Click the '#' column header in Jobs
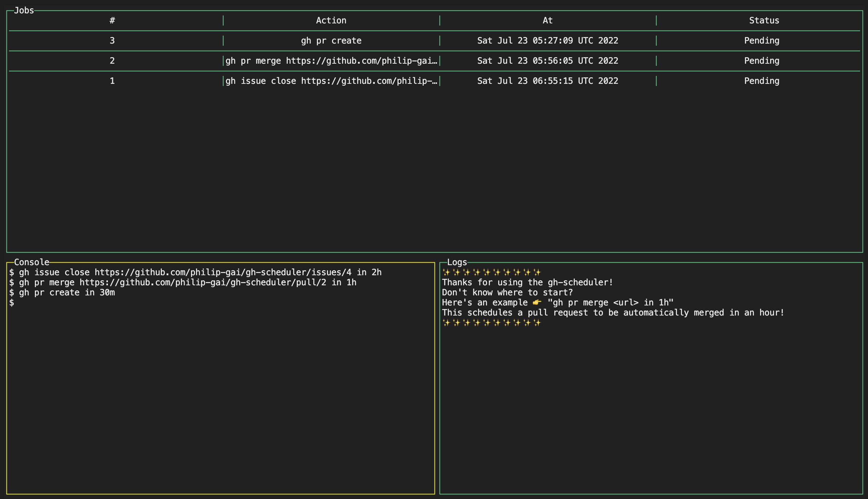868x499 pixels. pos(113,21)
